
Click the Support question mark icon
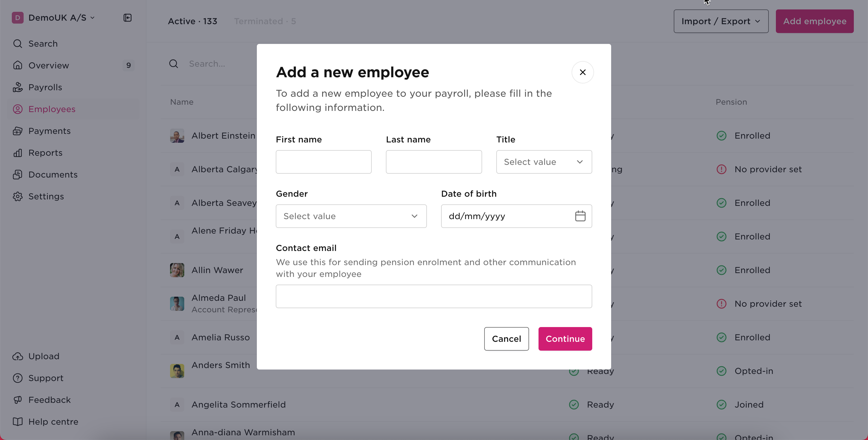pos(17,378)
